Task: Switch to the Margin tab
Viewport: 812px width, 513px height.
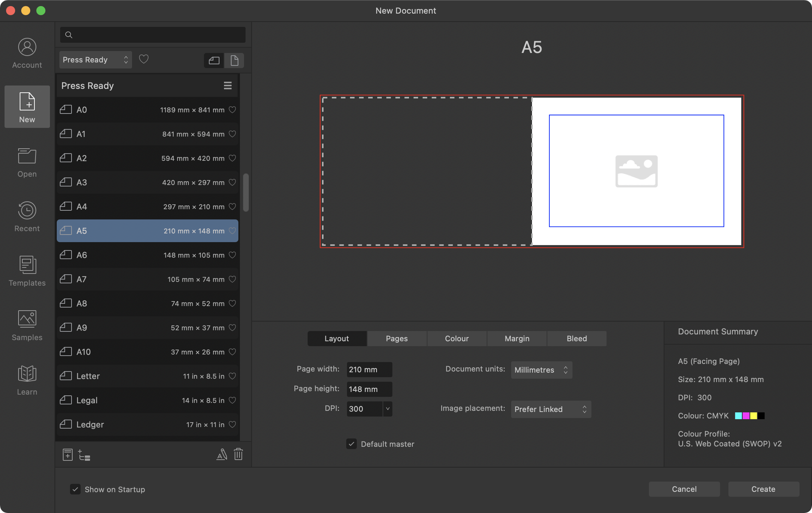Action: pyautogui.click(x=516, y=337)
